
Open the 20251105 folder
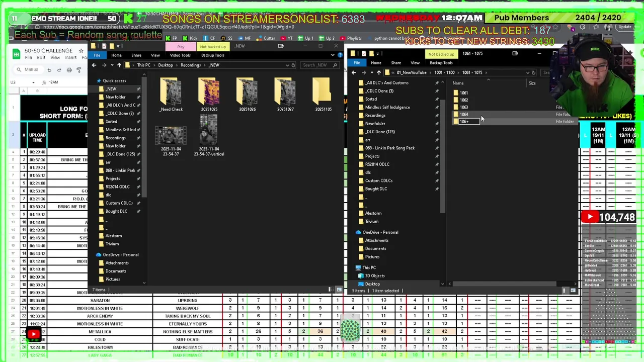click(323, 95)
